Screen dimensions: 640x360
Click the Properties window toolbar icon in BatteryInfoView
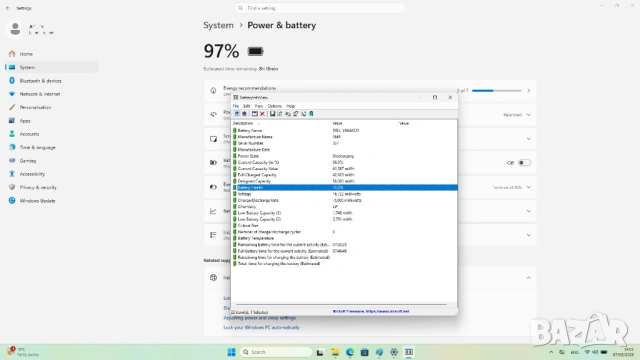coord(255,114)
